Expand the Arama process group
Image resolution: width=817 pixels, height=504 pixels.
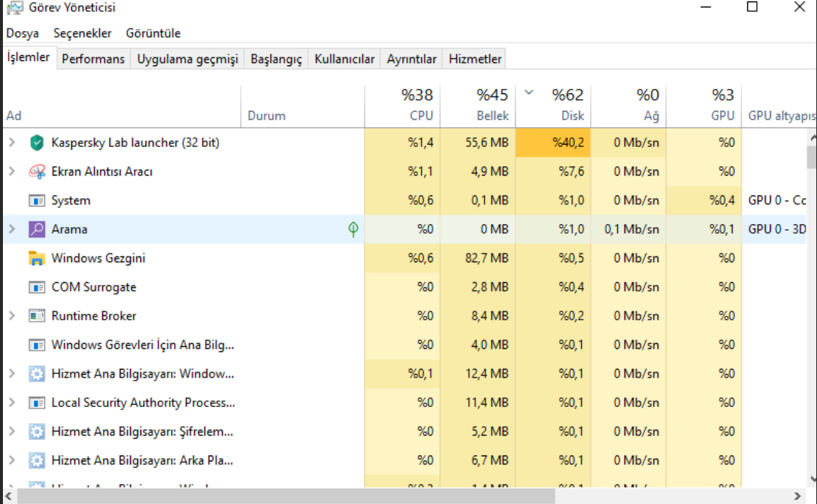click(x=11, y=229)
